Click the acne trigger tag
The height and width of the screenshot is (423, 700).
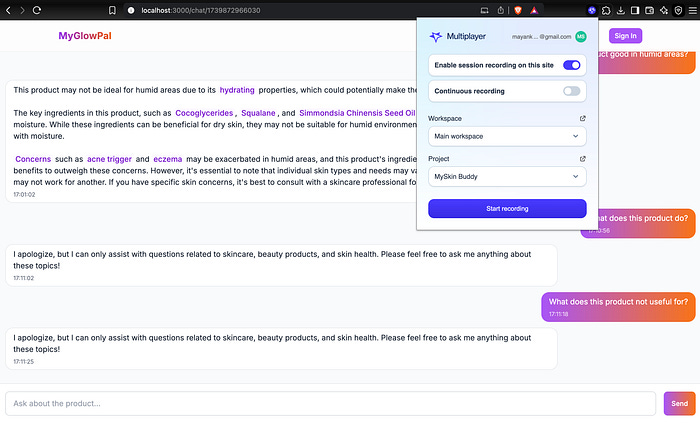point(109,159)
